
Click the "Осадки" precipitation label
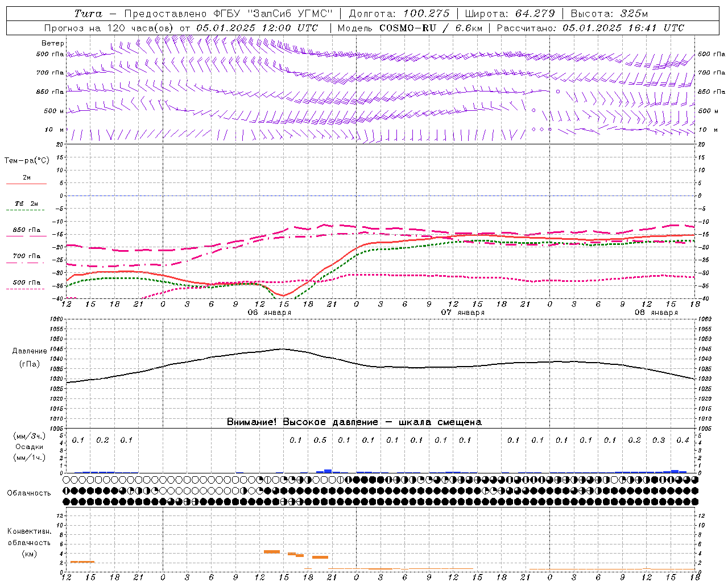coord(29,447)
